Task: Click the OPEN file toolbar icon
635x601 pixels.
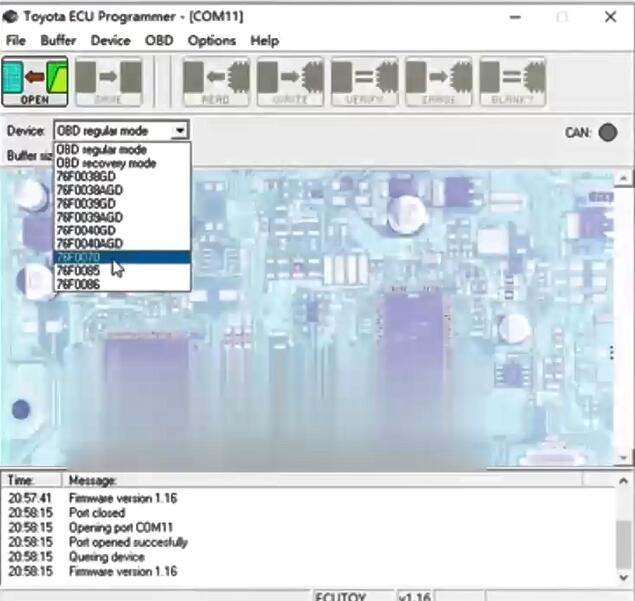Action: [x=35, y=82]
